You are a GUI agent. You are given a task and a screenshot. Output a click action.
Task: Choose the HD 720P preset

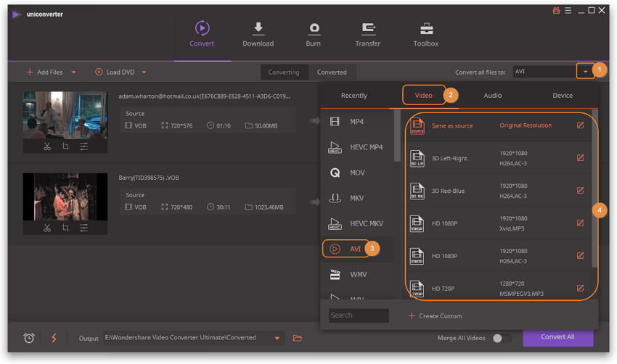coord(498,289)
